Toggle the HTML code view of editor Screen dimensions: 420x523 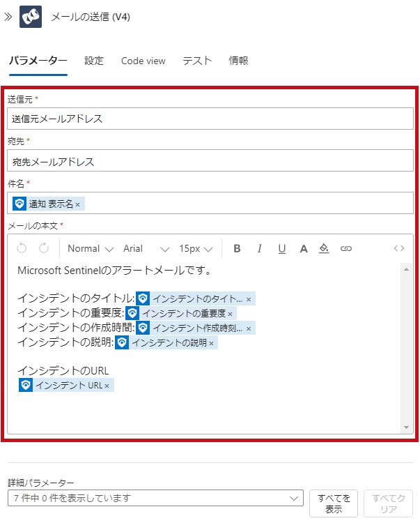pos(398,248)
